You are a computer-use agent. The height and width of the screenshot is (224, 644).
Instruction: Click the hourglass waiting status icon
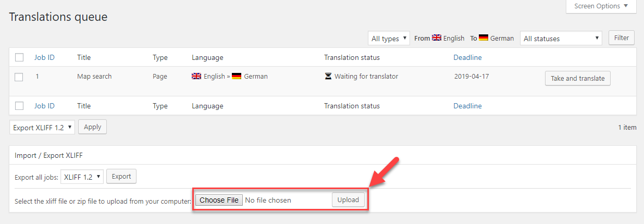328,77
